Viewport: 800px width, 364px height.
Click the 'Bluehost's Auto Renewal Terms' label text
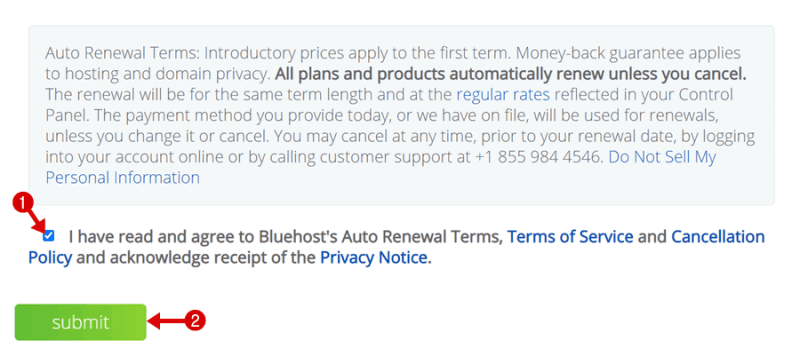point(381,237)
